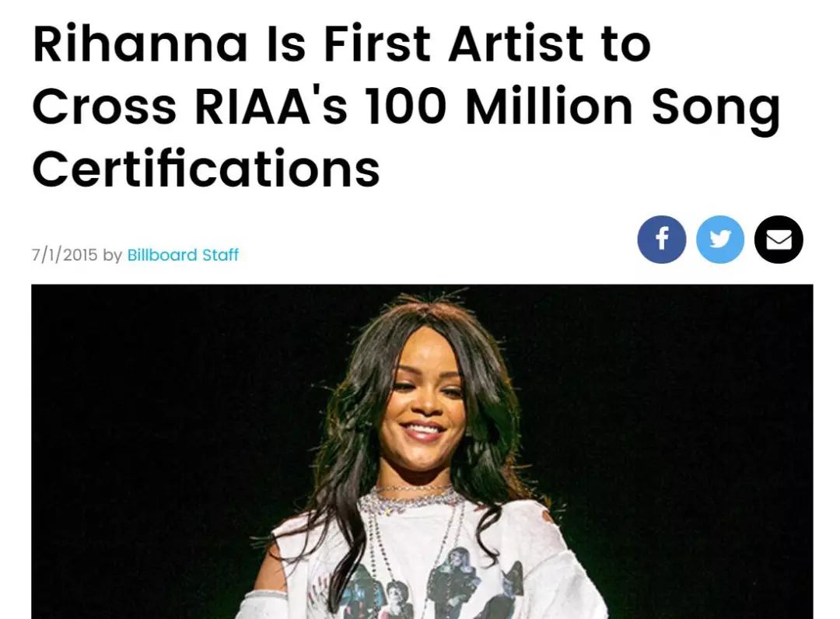
Task: Email the article using the envelope icon
Action: (779, 240)
